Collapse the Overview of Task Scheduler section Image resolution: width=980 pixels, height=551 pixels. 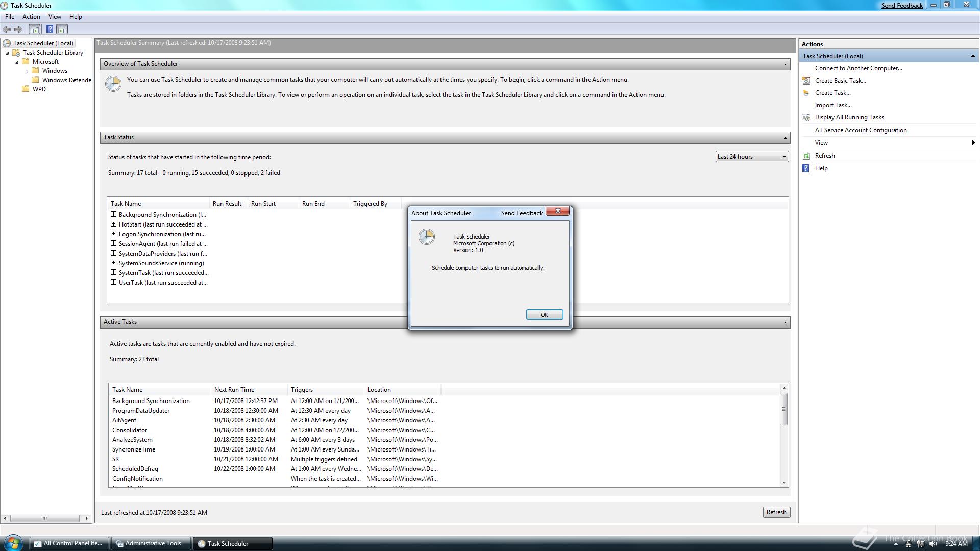(x=785, y=64)
